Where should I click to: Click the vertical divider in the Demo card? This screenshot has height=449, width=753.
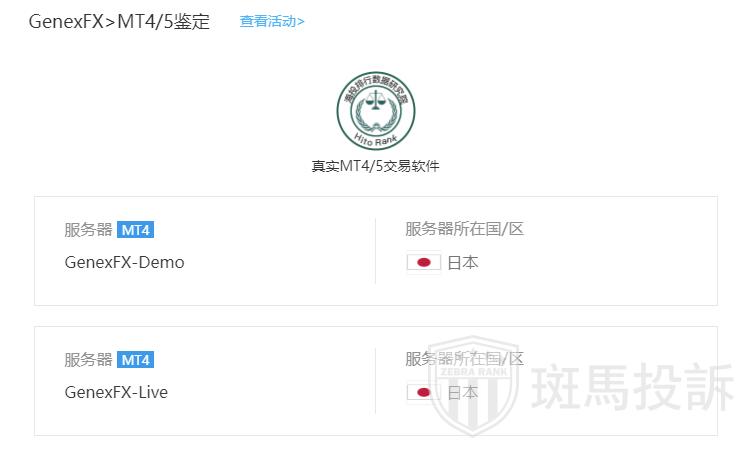(x=375, y=250)
